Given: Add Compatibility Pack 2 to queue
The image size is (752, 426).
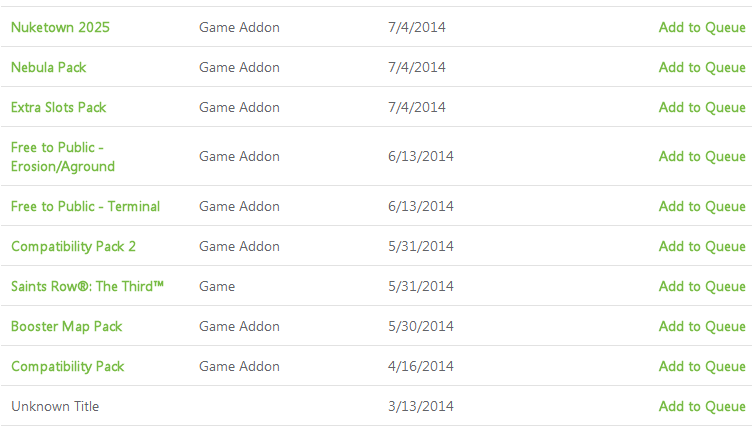Looking at the screenshot, I should click(x=702, y=247).
